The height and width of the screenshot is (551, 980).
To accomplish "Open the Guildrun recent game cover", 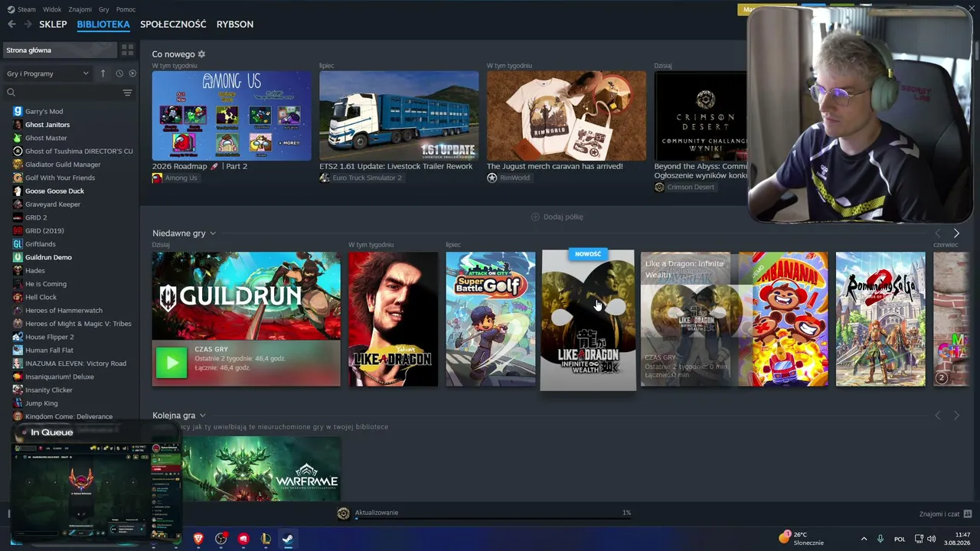I will click(246, 296).
